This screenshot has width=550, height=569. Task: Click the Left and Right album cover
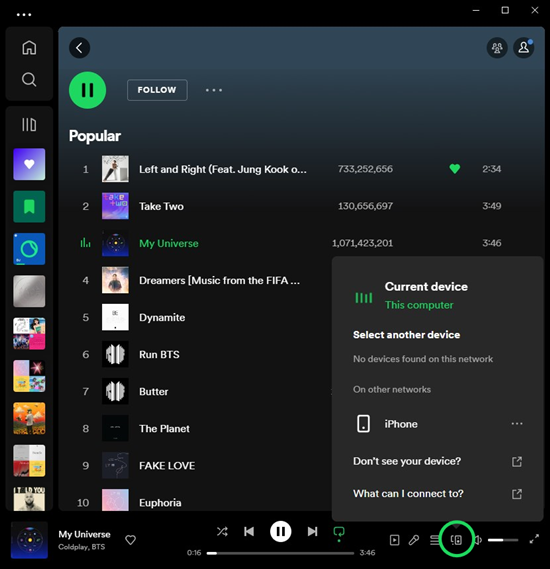click(115, 169)
